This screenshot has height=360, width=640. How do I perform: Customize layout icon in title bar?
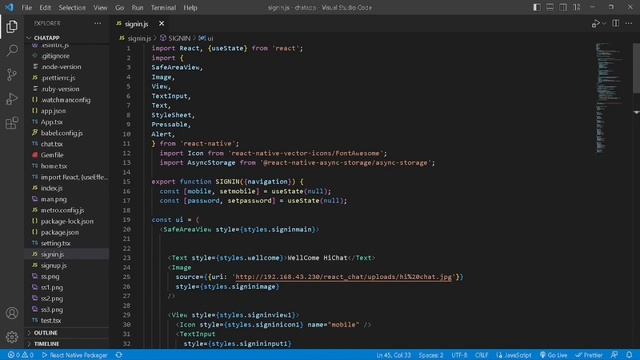tap(576, 7)
